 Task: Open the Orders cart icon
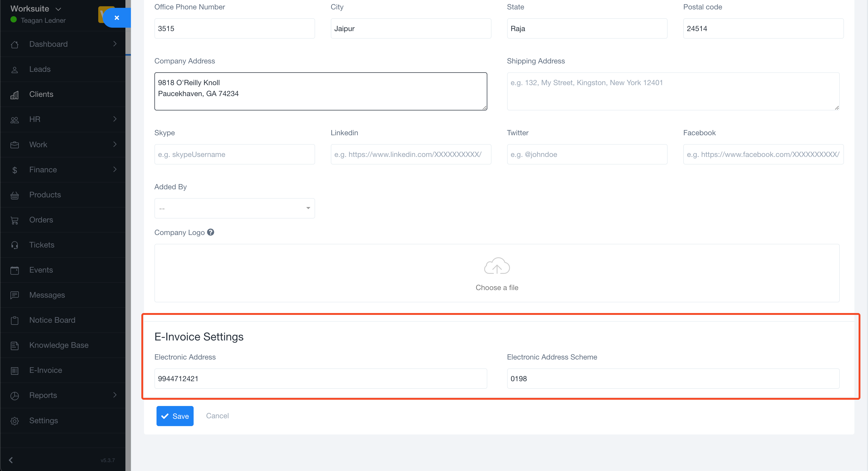pos(15,220)
